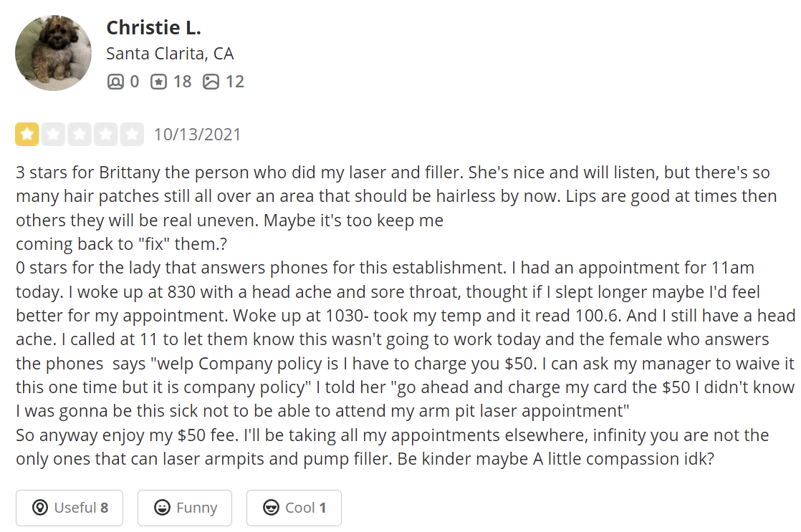Mark the review as Funny
Viewport: 801px width, 532px height.
pos(185,508)
